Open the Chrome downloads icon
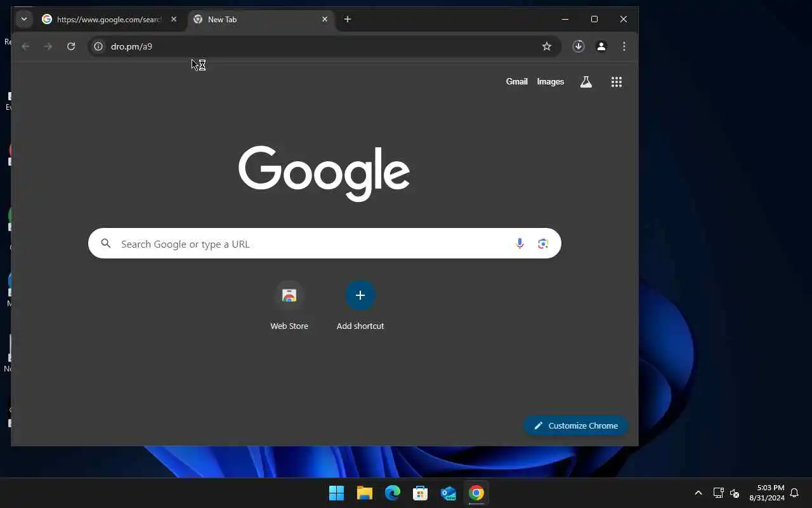Screen dimensions: 812x508 (579, 46)
